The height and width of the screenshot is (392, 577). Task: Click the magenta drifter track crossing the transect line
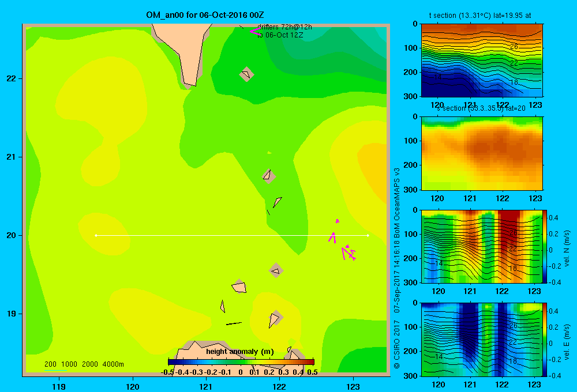click(x=332, y=238)
